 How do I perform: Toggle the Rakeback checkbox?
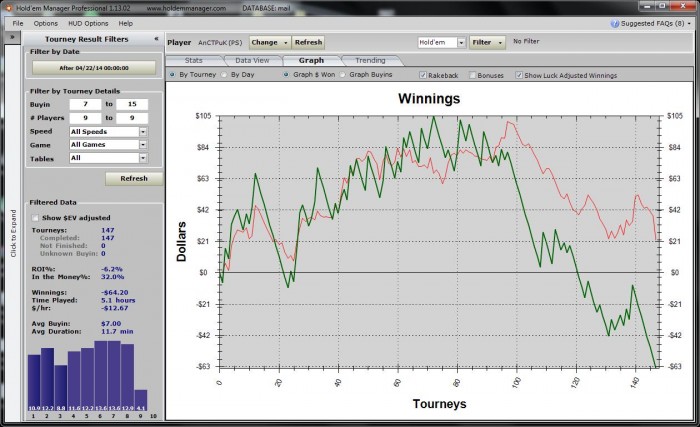423,75
